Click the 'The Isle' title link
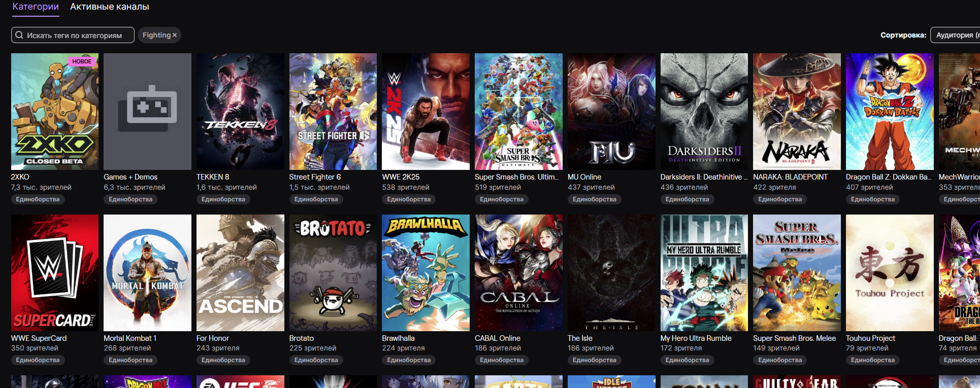Viewport: 980px width, 388px height. pos(580,338)
